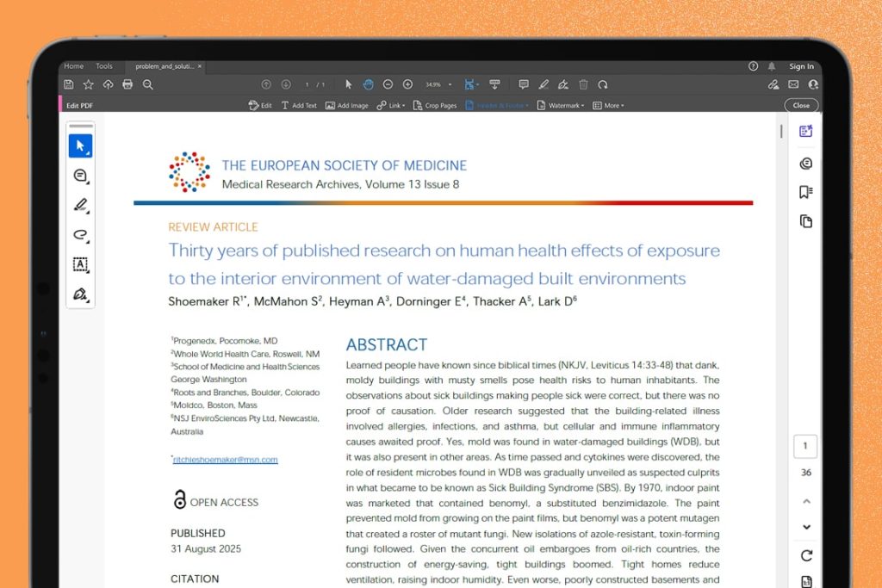Click Crop Pages
This screenshot has width=882, height=588.
[x=435, y=105]
